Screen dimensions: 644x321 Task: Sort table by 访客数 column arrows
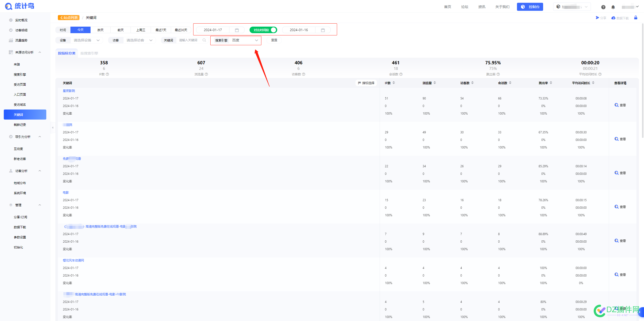[472, 83]
